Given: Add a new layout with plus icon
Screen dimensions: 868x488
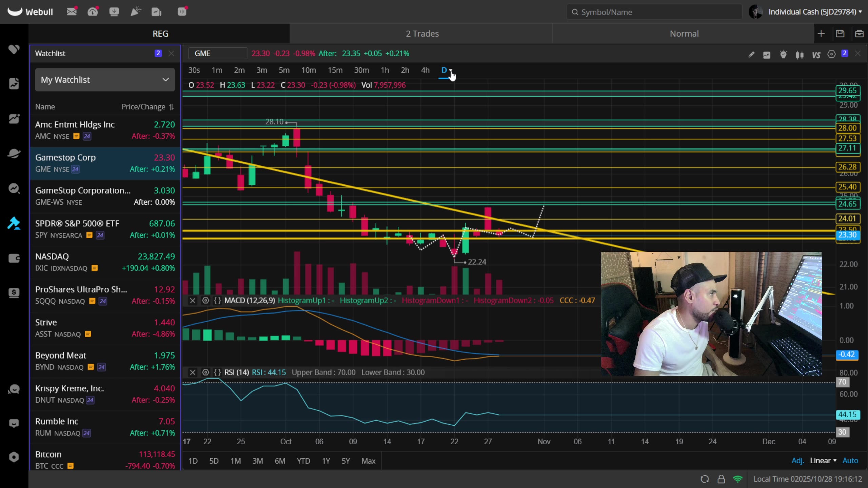Looking at the screenshot, I should coord(821,34).
